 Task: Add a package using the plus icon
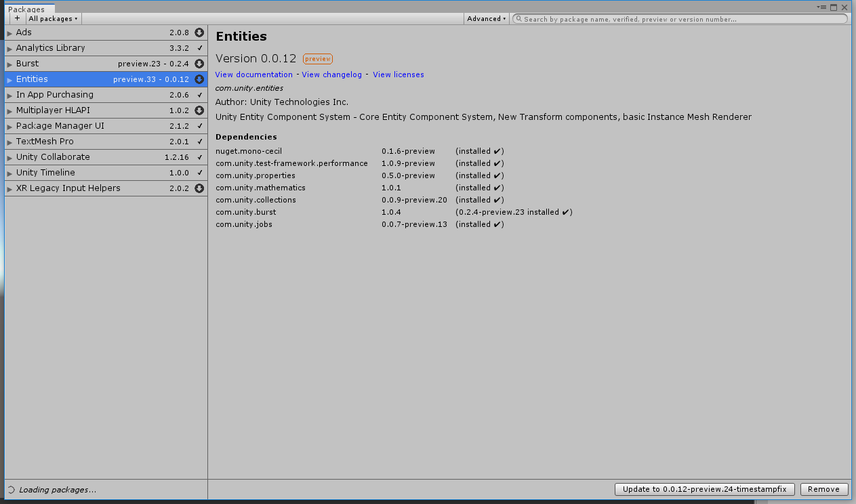pyautogui.click(x=16, y=18)
